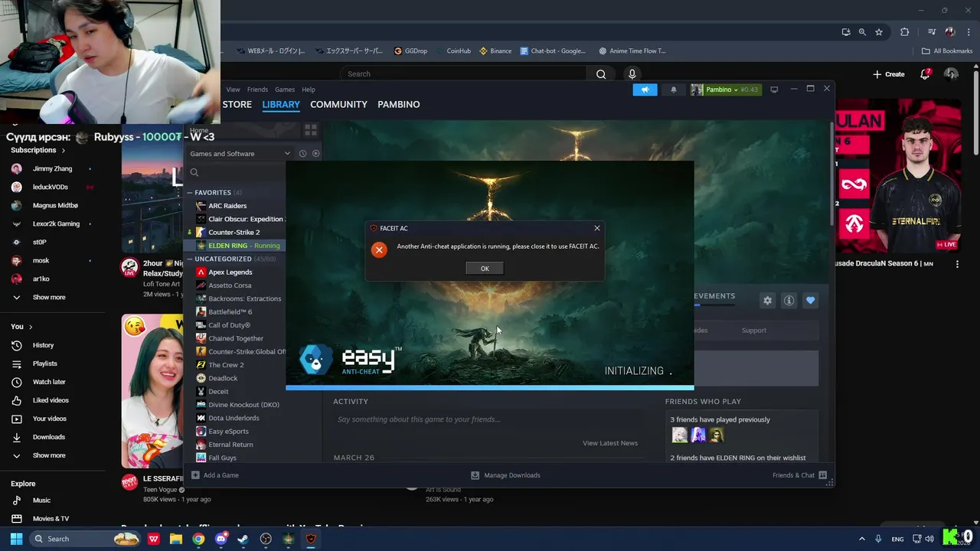Click OK in the FACEIT AC dialog
Screen dimensions: 980x551
(x=485, y=269)
